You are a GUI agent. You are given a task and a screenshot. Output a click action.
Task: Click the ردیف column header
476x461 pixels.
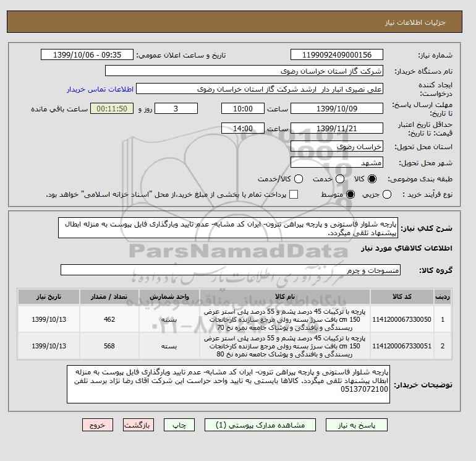(443, 296)
